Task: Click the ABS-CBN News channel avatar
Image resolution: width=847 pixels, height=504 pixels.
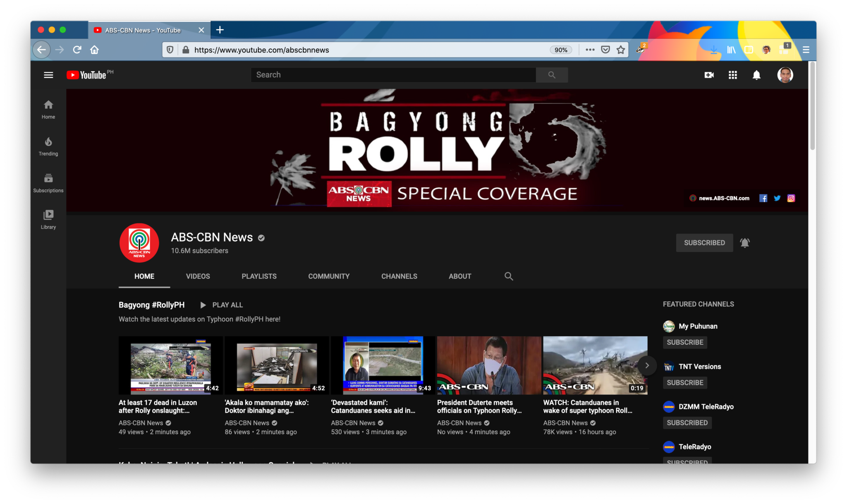Action: (139, 243)
